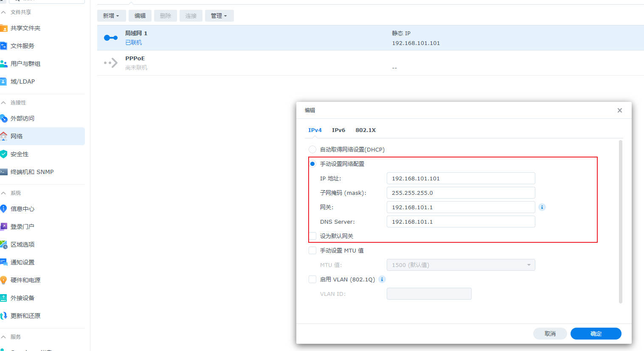
Task: Select the manual network configuration (手动设置网络配置) radio button
Action: [x=312, y=164]
